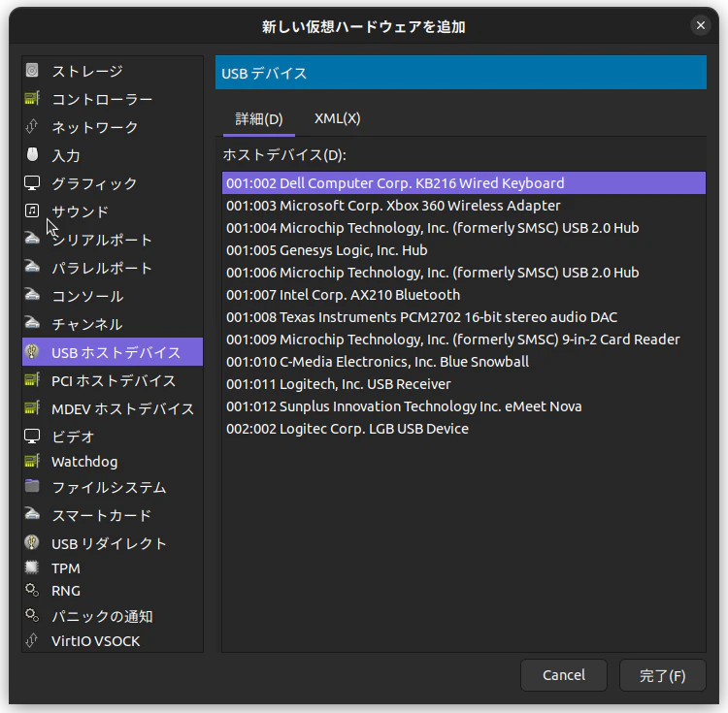Click the スマートカード connector icon
The height and width of the screenshot is (713, 728).
point(32,514)
